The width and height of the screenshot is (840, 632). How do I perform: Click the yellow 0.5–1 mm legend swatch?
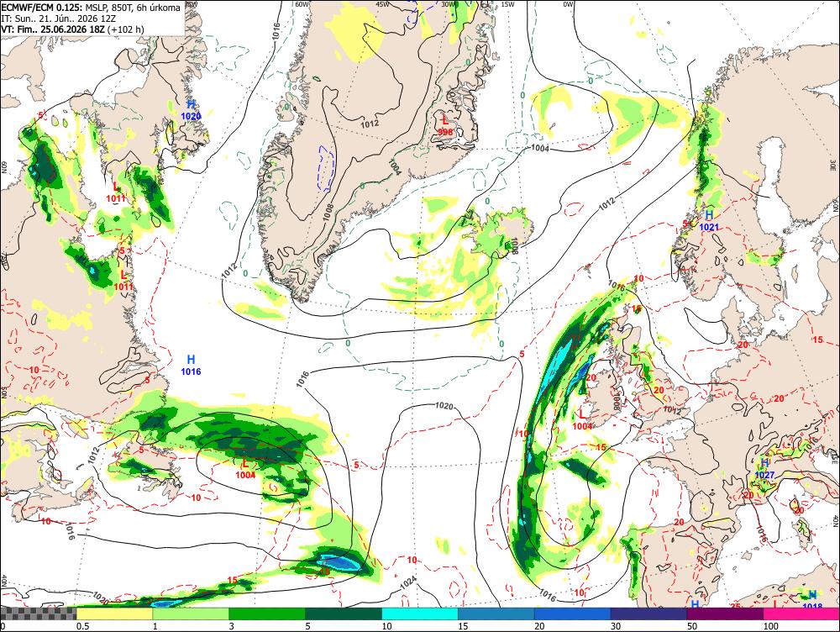[x=114, y=614]
